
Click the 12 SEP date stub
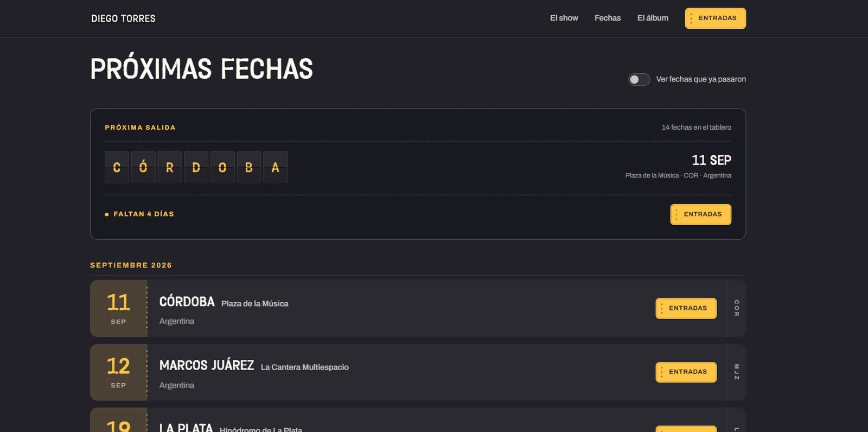pos(118,372)
